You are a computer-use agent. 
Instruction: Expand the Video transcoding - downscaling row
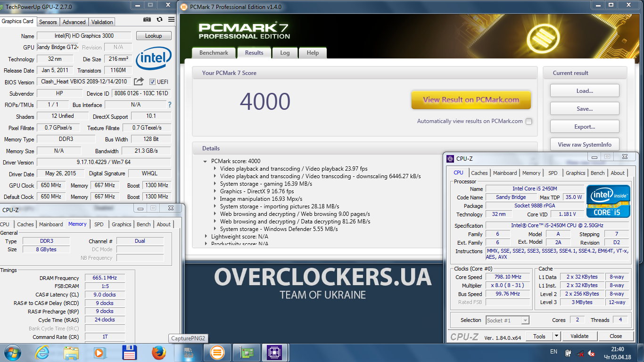pyautogui.click(x=215, y=176)
